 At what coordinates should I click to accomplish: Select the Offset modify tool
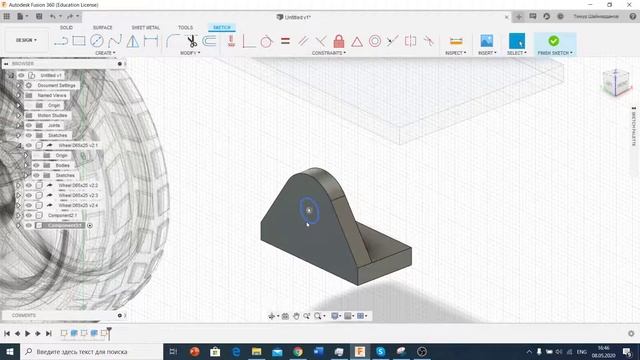209,41
